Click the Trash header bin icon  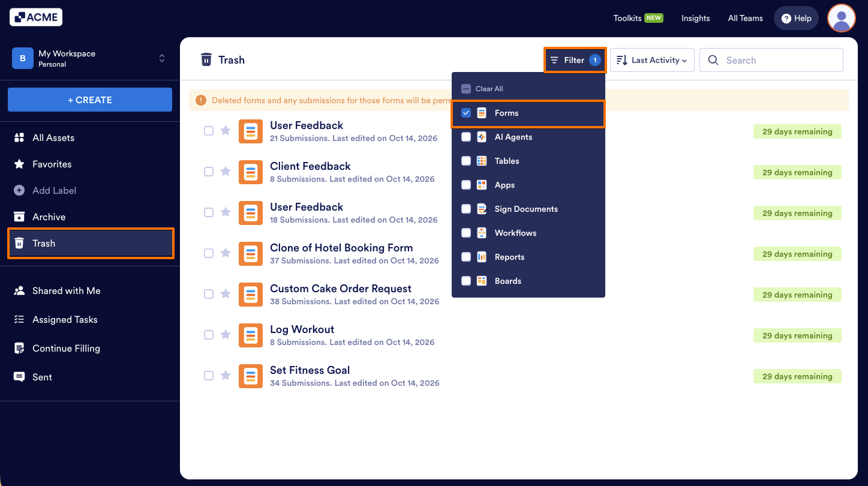point(206,59)
